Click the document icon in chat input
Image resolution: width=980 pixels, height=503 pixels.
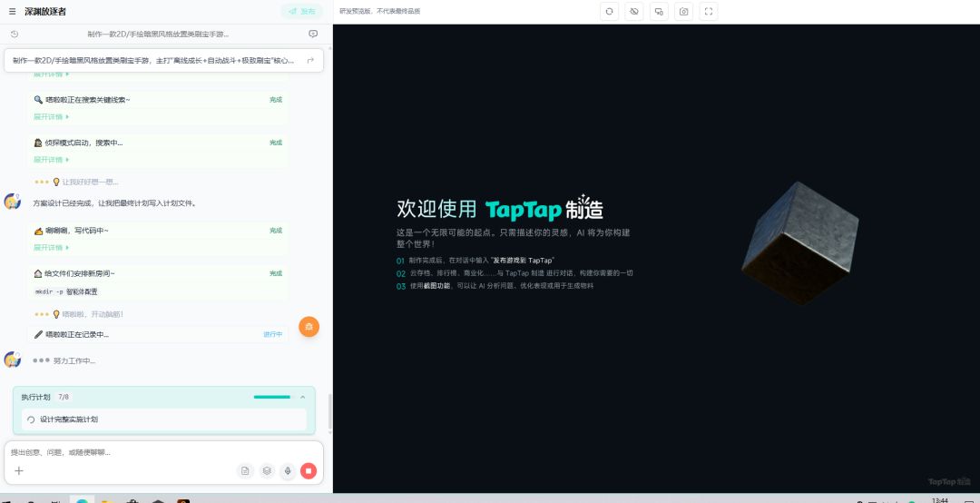point(246,470)
